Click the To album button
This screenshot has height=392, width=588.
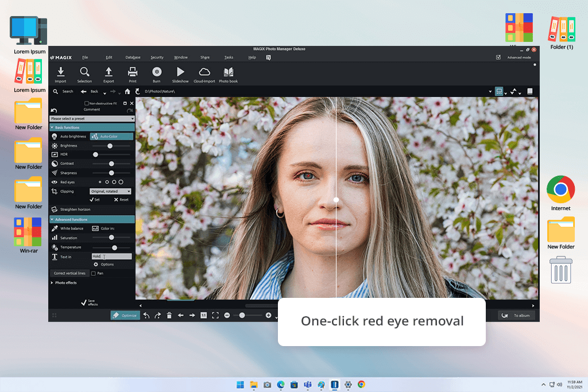(x=516, y=316)
